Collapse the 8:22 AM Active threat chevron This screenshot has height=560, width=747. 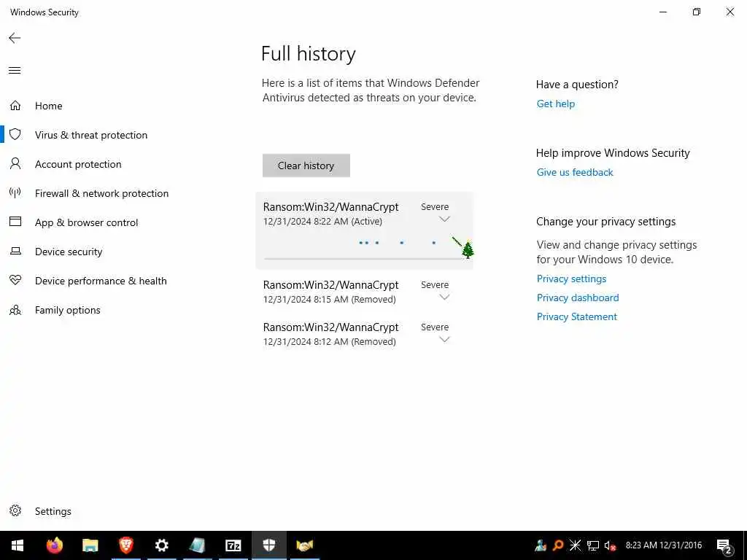(x=444, y=219)
